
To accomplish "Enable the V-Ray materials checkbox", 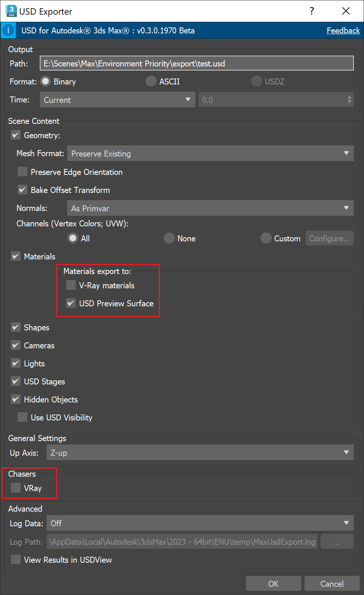I will (x=71, y=285).
